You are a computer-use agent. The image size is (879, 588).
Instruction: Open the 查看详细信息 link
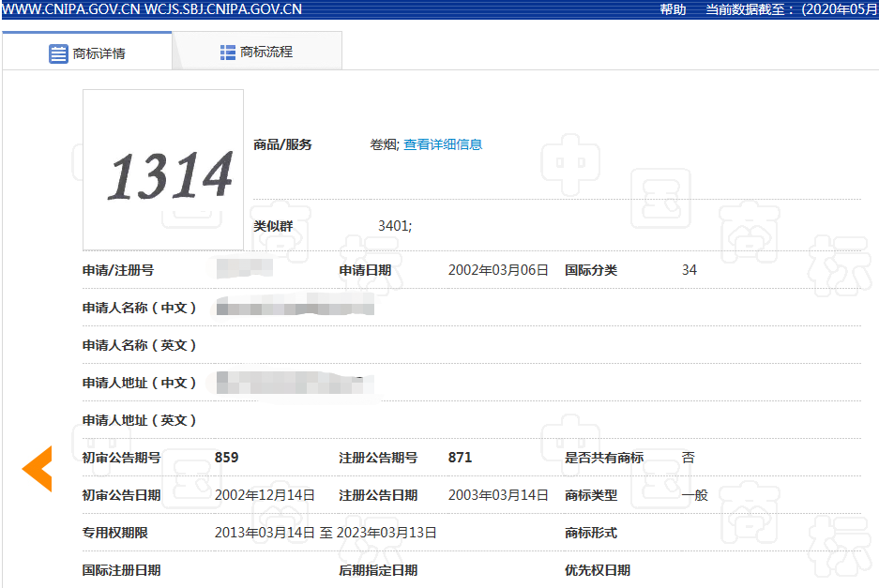(443, 144)
